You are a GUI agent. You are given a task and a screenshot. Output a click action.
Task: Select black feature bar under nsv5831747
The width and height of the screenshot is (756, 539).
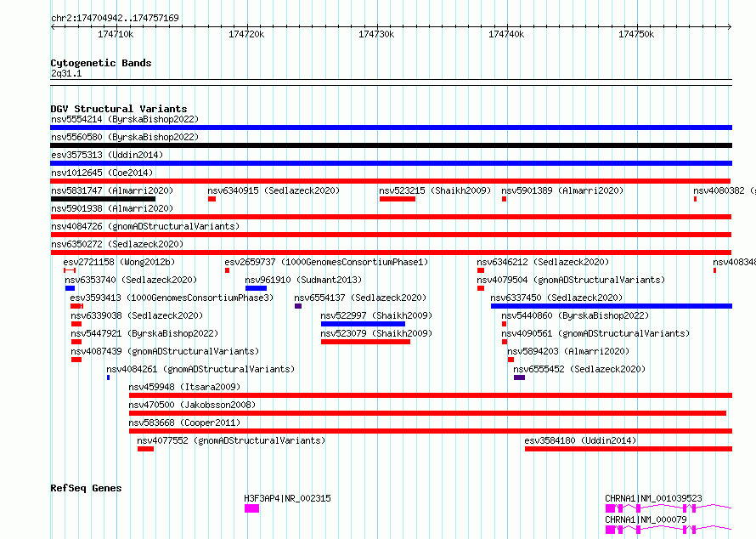click(103, 199)
